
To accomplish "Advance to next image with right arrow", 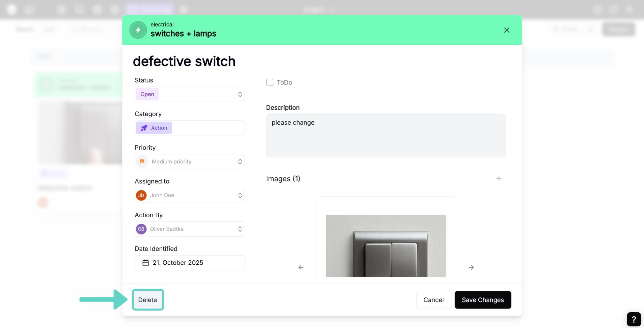I will click(471, 267).
